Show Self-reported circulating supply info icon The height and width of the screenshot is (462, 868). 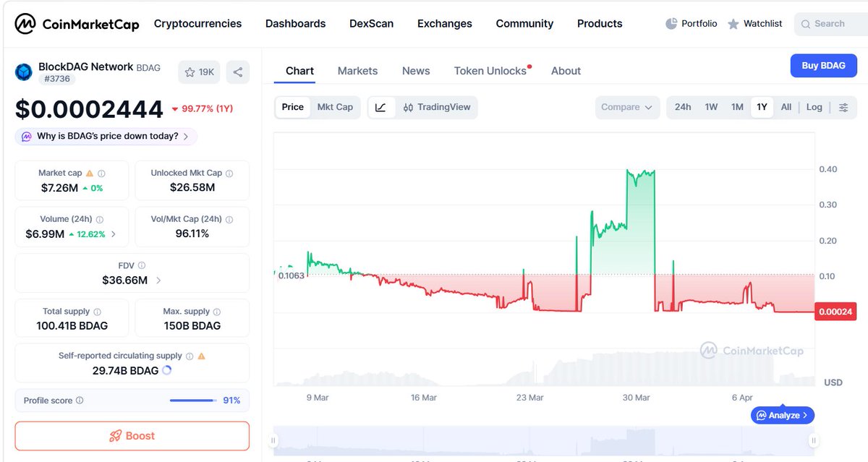pos(190,356)
